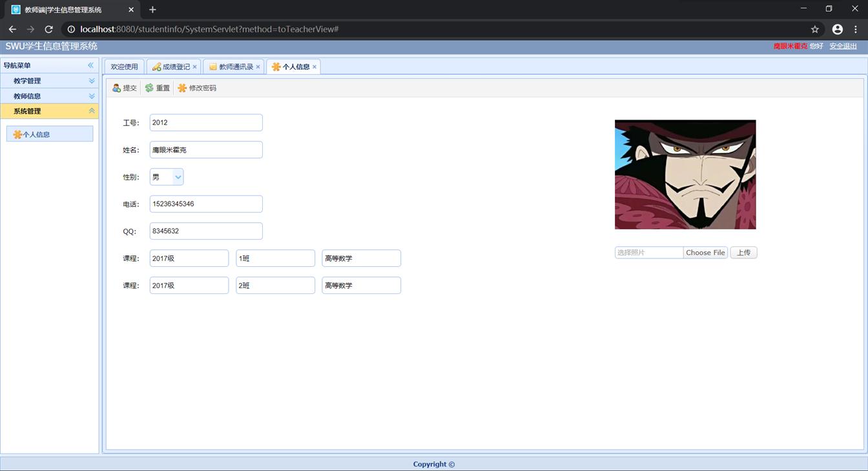Click the Choose File button

point(705,253)
